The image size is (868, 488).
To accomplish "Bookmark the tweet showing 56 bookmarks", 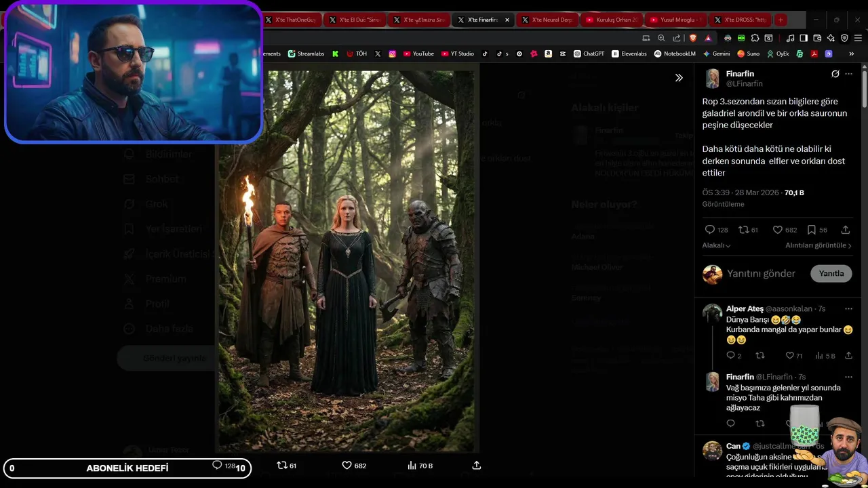I will tap(817, 230).
